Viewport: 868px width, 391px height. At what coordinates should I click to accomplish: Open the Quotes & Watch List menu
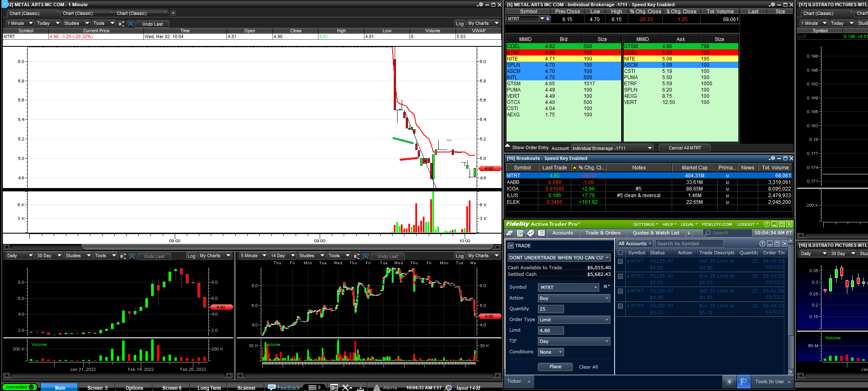656,233
